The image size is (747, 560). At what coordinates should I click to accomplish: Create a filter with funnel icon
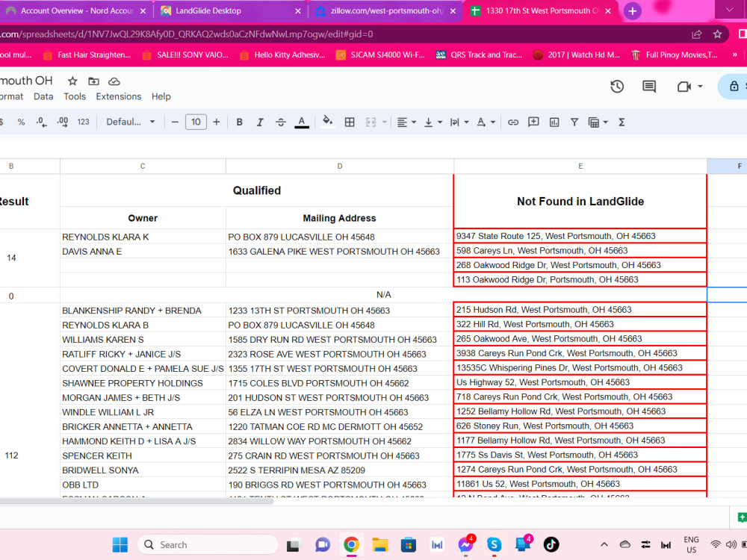coord(574,122)
